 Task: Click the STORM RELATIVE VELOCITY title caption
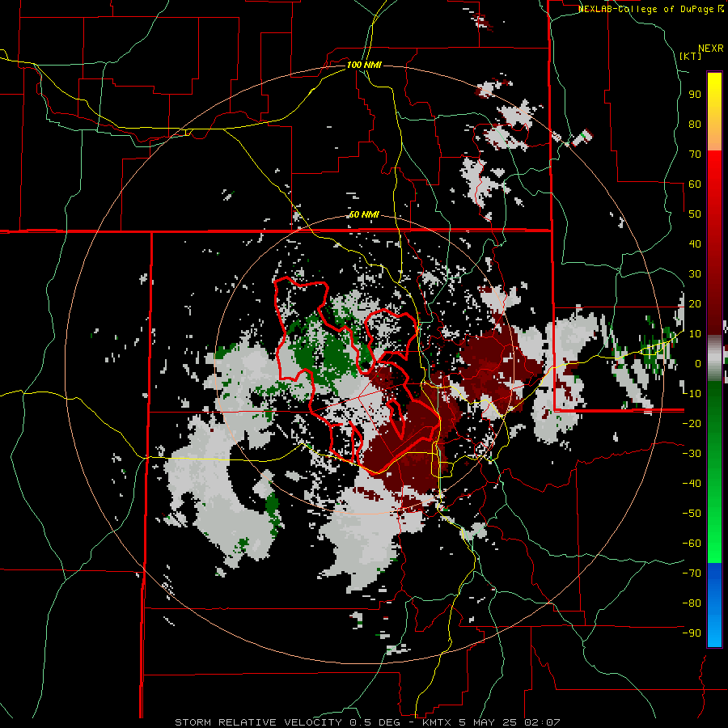[368, 722]
